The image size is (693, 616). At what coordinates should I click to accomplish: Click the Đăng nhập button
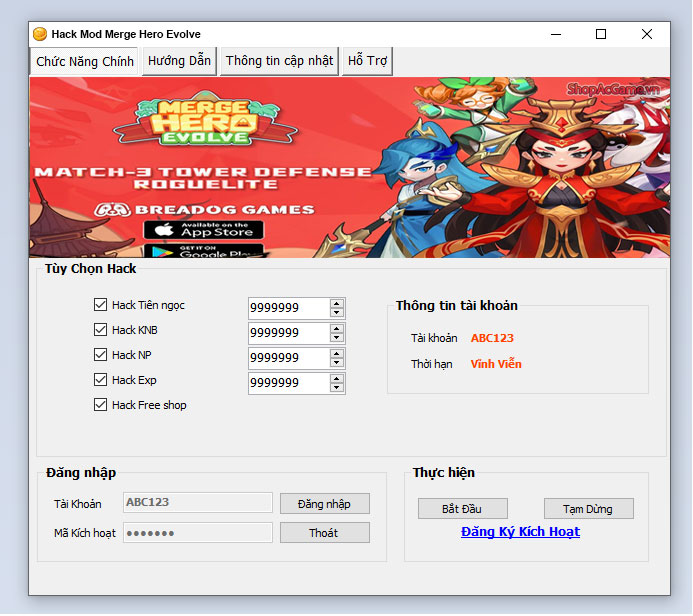(325, 504)
